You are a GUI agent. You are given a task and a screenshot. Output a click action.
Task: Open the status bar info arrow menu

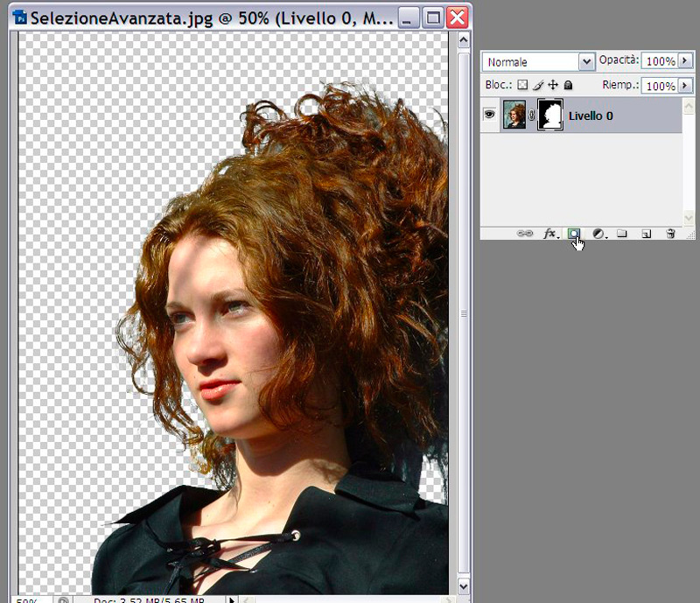(x=232, y=599)
